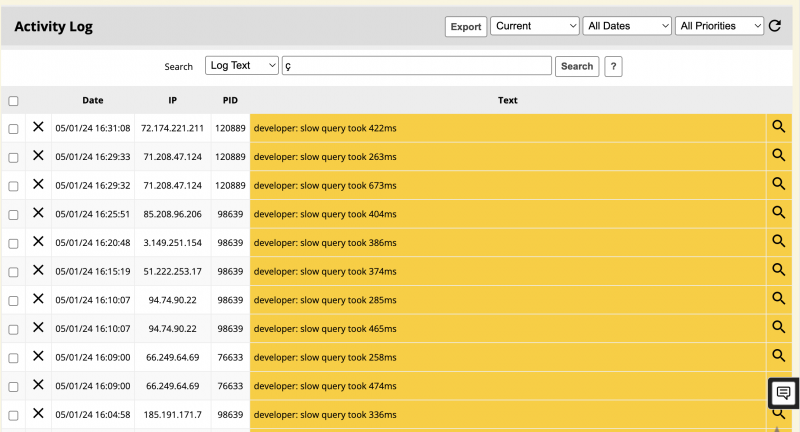This screenshot has height=432, width=800.
Task: Click into the search text field
Action: (x=417, y=66)
